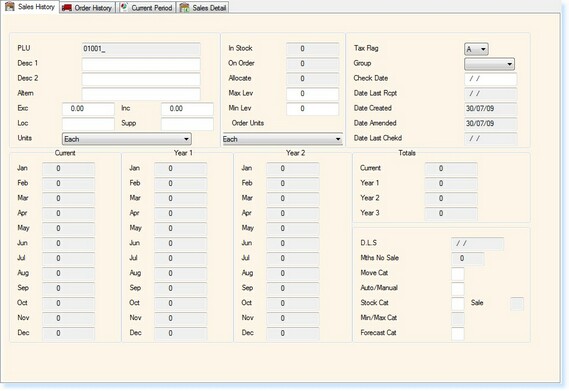
Task: Click into the Desc 1 field
Action: pyautogui.click(x=141, y=64)
